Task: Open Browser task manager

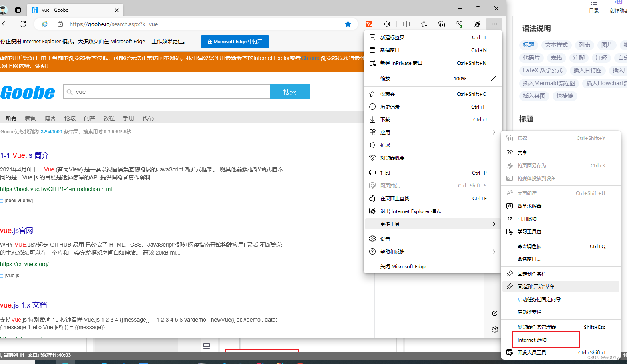Action: click(561, 327)
